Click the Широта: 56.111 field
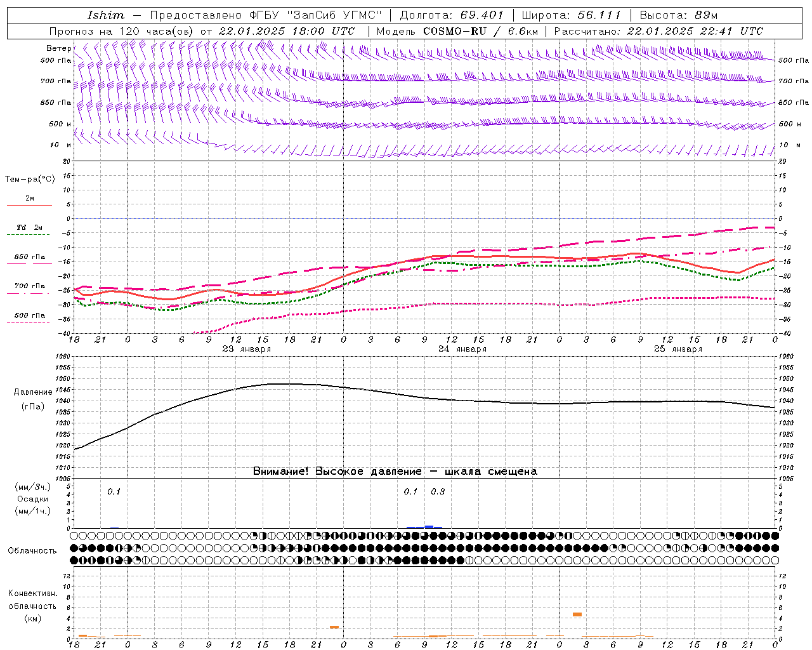The image size is (812, 650). (x=571, y=15)
